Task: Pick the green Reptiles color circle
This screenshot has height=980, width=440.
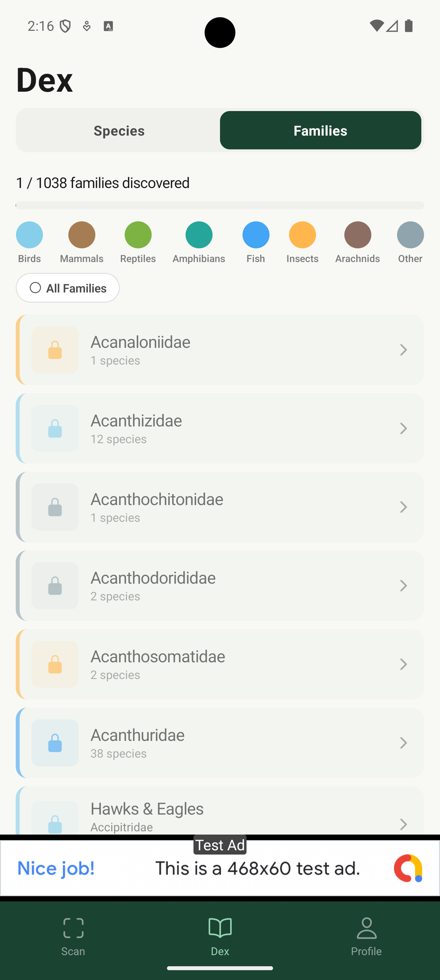Action: click(x=138, y=235)
